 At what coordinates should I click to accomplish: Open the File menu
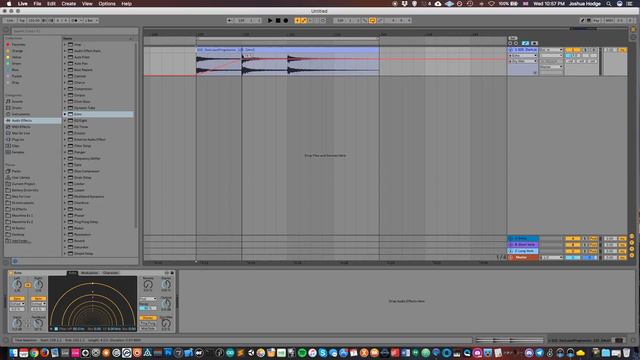coord(37,4)
